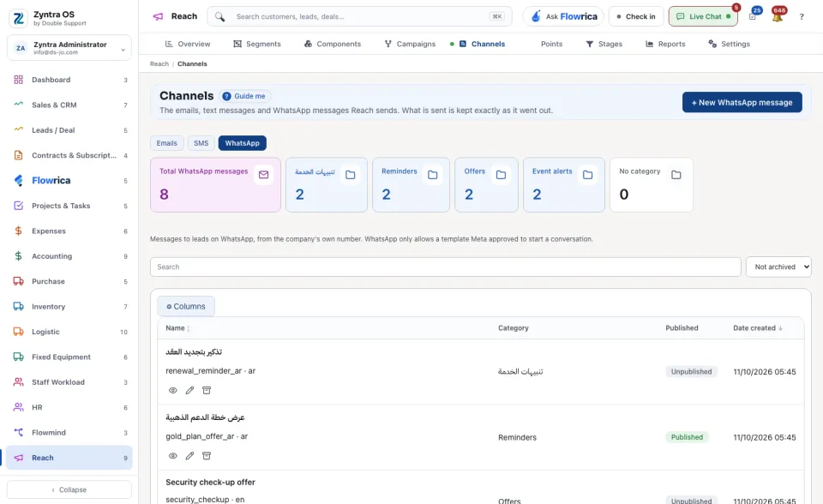This screenshot has width=823, height=504.
Task: Click the messages Search field above the table
Action: point(446,267)
